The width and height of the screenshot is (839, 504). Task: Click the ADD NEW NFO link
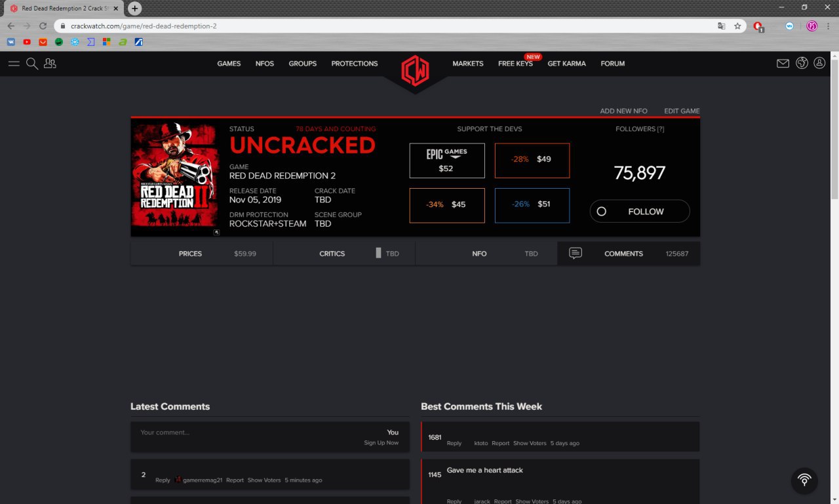pyautogui.click(x=623, y=111)
